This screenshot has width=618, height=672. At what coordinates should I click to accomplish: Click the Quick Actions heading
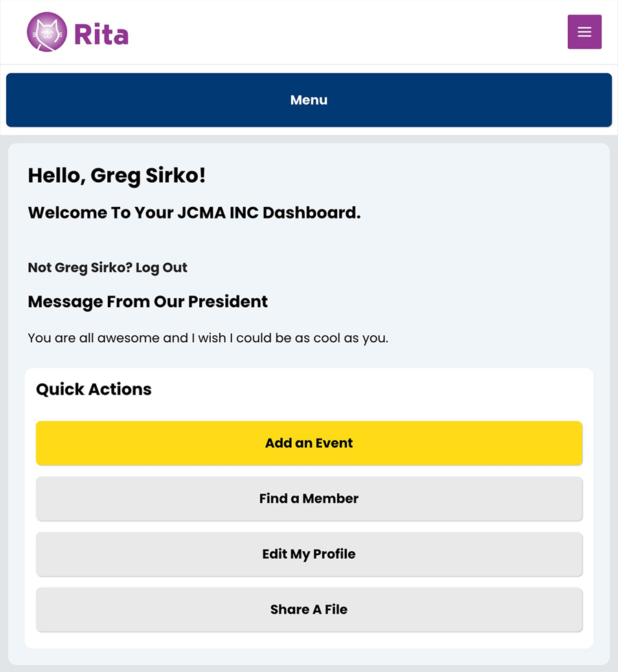(x=93, y=389)
